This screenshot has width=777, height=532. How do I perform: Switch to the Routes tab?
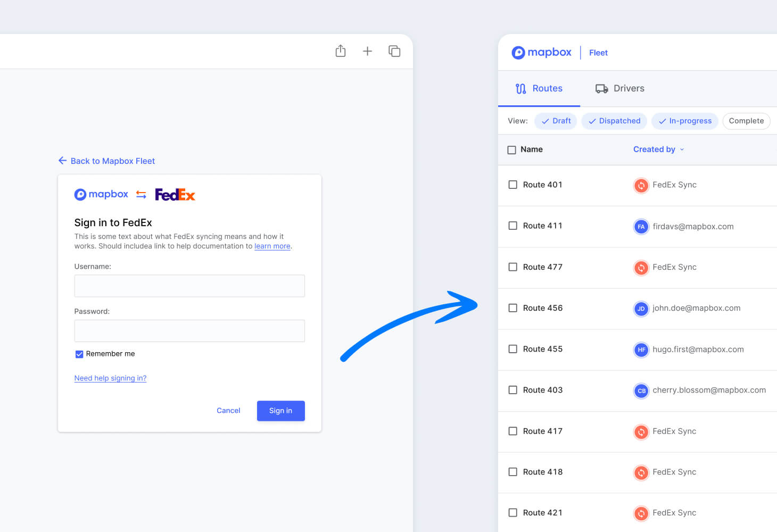[x=539, y=88]
